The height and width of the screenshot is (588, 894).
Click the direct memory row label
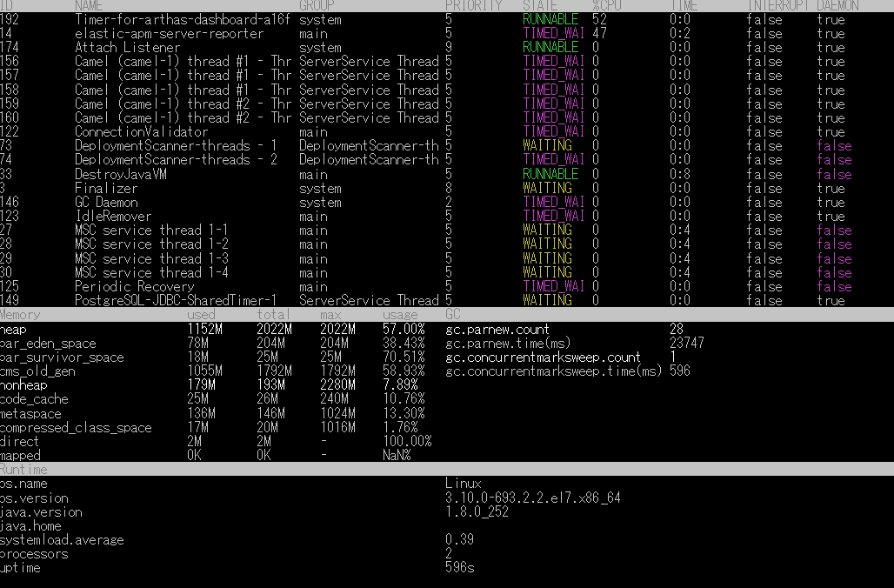(x=19, y=441)
